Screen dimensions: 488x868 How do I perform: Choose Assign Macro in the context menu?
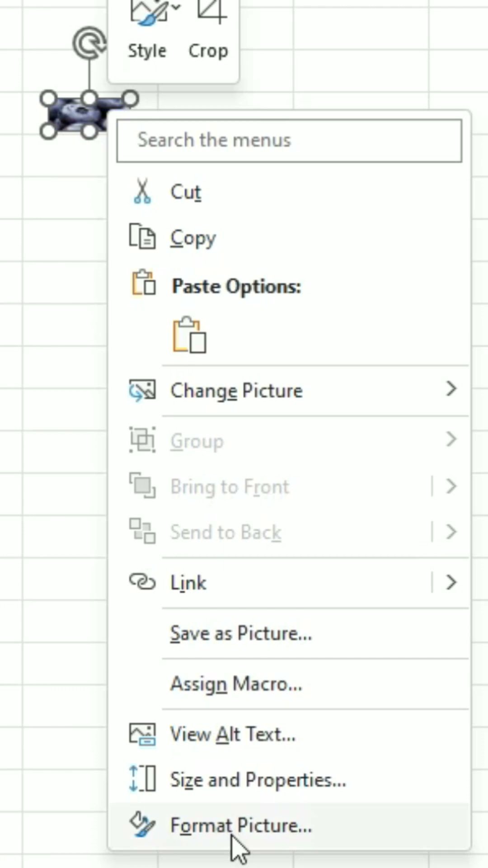(236, 684)
